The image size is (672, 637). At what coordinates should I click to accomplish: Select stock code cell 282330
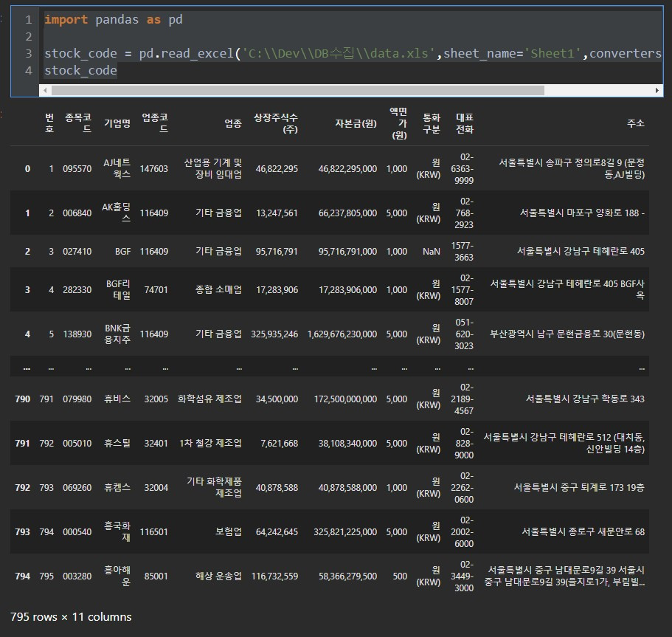pos(77,290)
